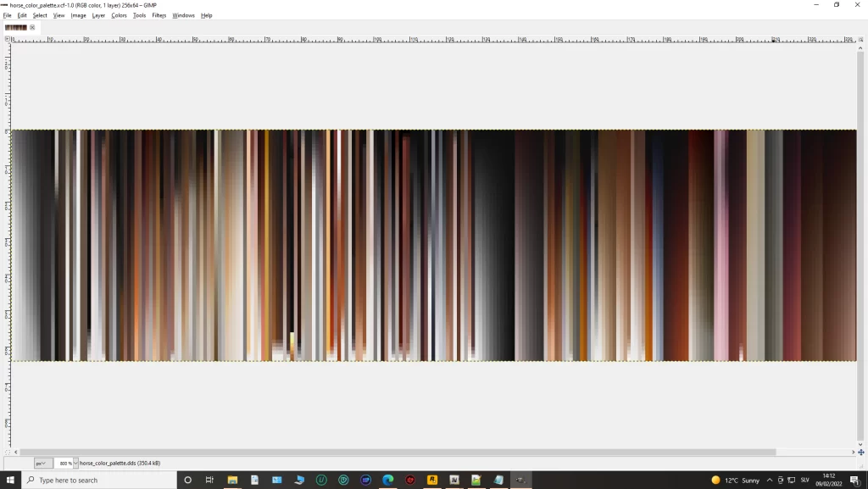868x489 pixels.
Task: Open the Image menu
Action: pyautogui.click(x=78, y=15)
